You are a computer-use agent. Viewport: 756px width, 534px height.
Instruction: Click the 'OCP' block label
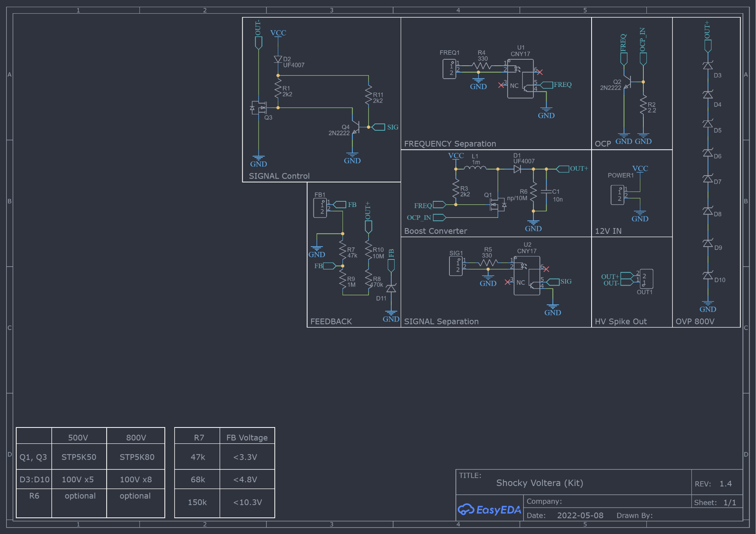tap(603, 144)
